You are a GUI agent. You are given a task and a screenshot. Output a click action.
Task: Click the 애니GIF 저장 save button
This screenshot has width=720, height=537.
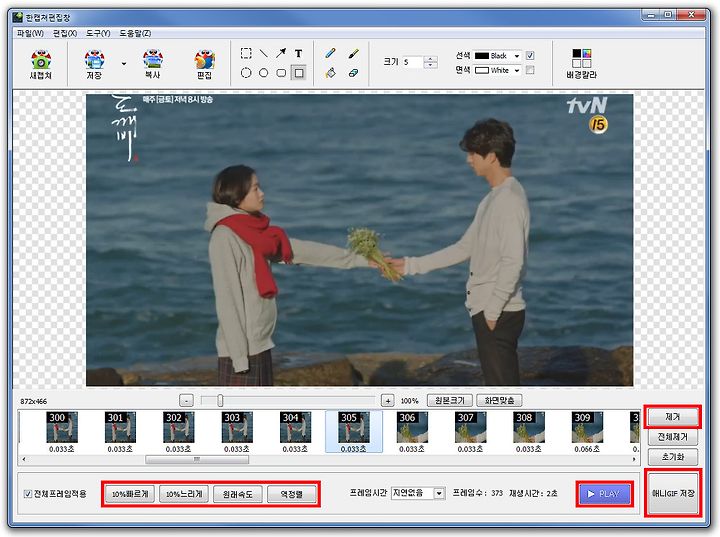[673, 493]
